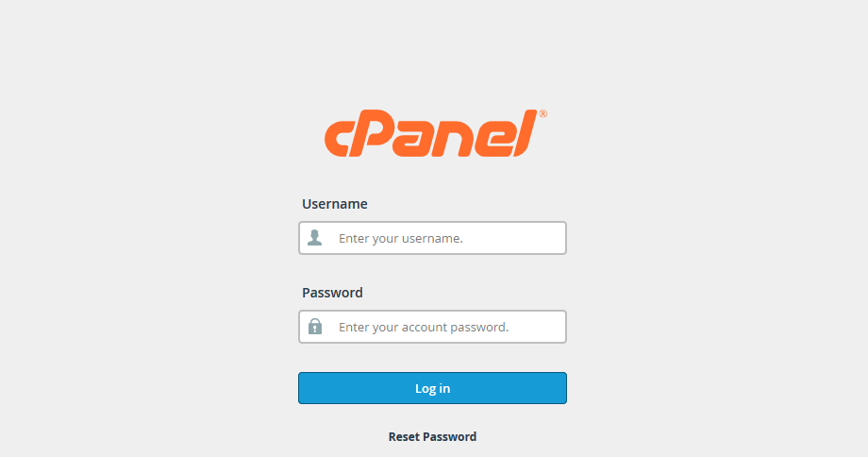Click the blue Log in button
The image size is (868, 457).
(x=432, y=388)
